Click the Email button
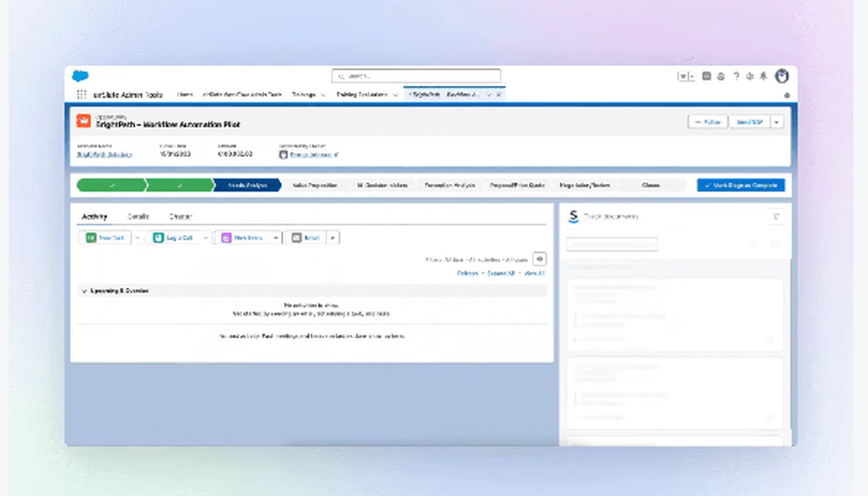The height and width of the screenshot is (496, 868). pyautogui.click(x=306, y=238)
